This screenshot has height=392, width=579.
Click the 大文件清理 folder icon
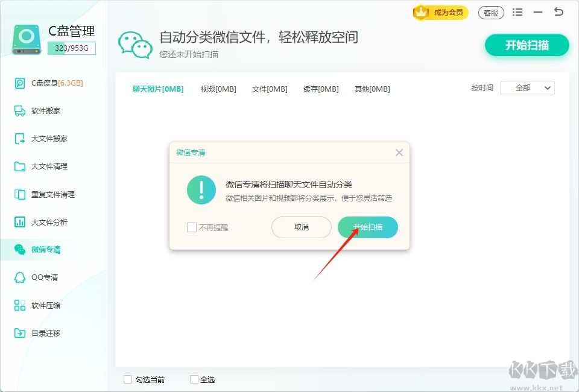[x=19, y=166]
